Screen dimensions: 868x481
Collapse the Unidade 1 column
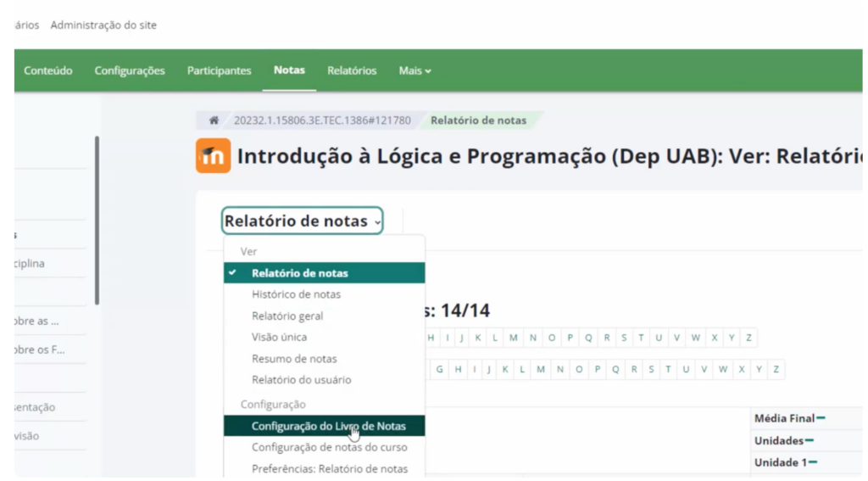[x=813, y=462]
